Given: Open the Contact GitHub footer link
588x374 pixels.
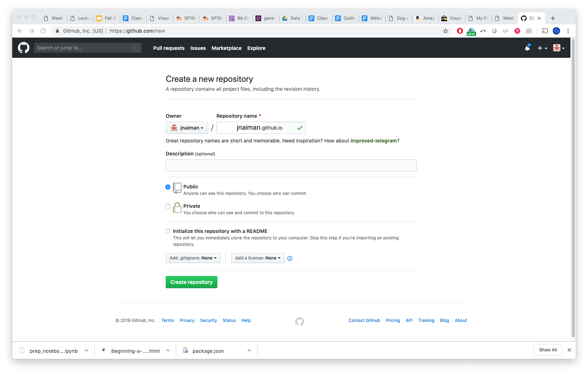Looking at the screenshot, I should [x=364, y=321].
